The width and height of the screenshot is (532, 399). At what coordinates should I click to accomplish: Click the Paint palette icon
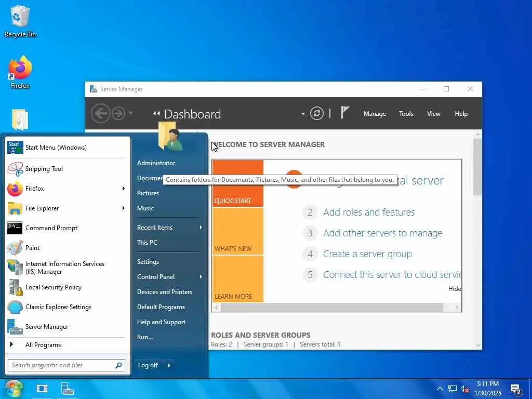15,248
